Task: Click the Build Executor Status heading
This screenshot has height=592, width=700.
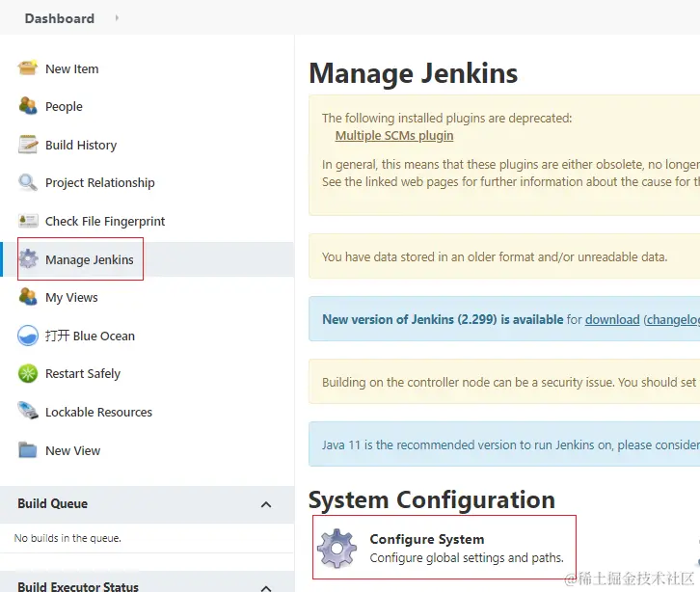Action: pyautogui.click(x=78, y=586)
